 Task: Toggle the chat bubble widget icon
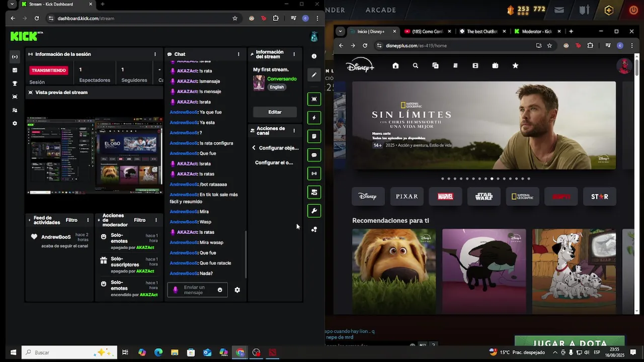[314, 155]
